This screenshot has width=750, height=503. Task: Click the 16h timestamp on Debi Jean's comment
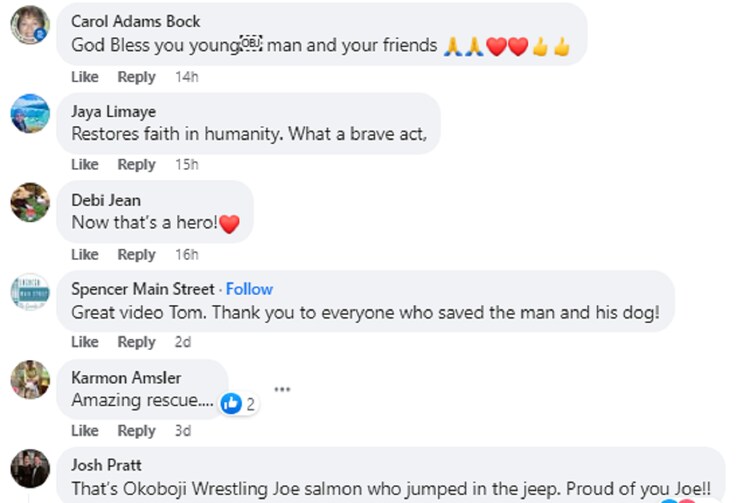click(186, 254)
